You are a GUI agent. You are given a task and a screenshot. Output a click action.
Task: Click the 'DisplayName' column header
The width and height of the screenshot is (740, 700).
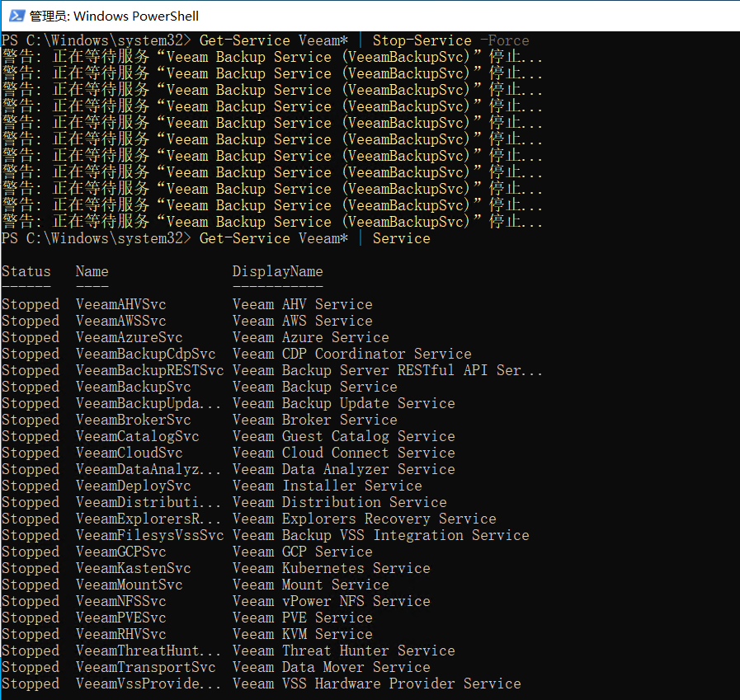coord(277,271)
